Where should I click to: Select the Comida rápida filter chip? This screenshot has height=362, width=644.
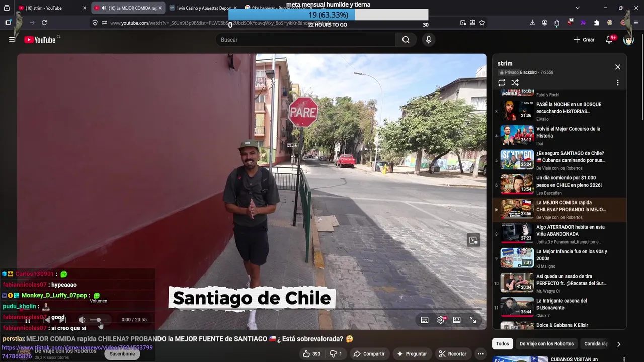[596, 344]
